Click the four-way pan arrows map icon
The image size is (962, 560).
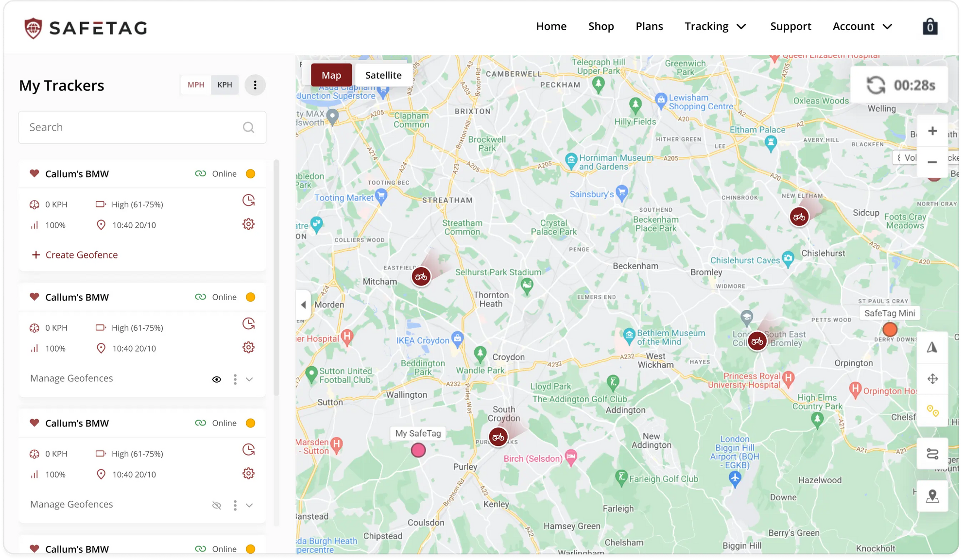click(932, 379)
